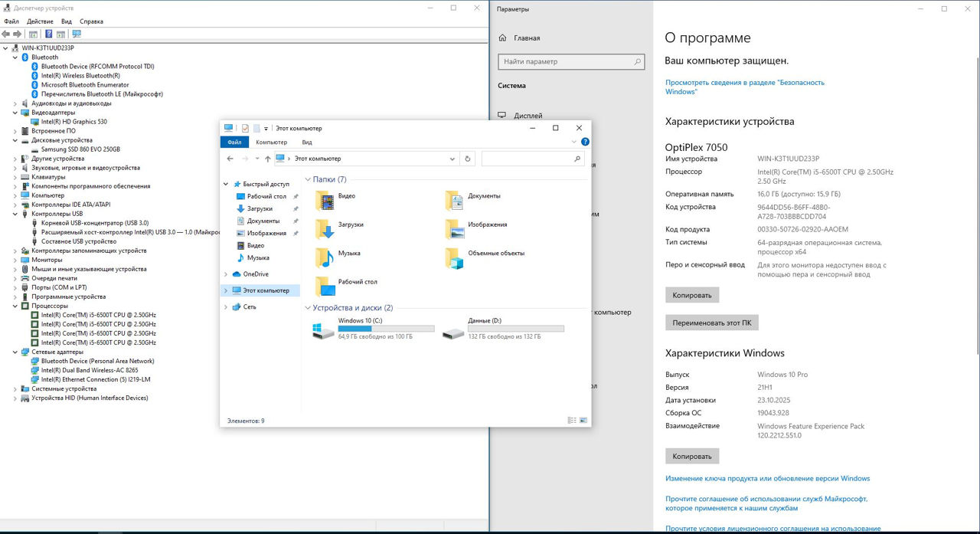Click the Up arrow in Explorer navigation
The image size is (980, 534).
pos(267,159)
